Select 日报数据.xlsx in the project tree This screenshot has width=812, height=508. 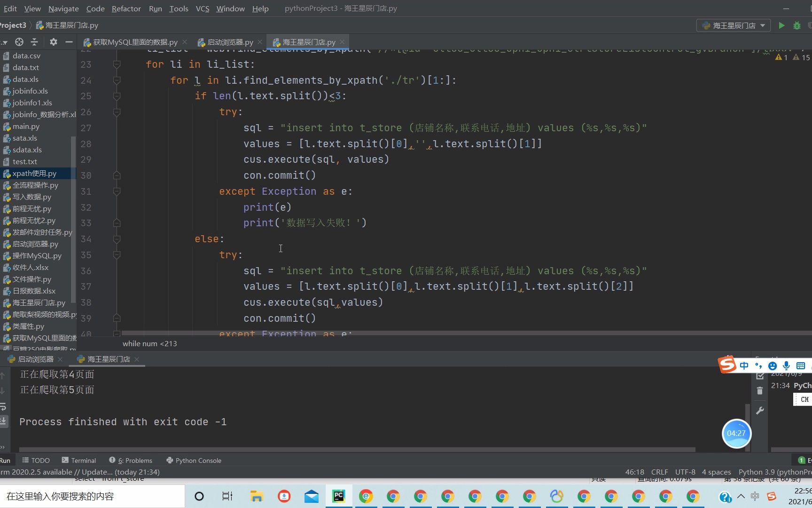[x=34, y=291]
